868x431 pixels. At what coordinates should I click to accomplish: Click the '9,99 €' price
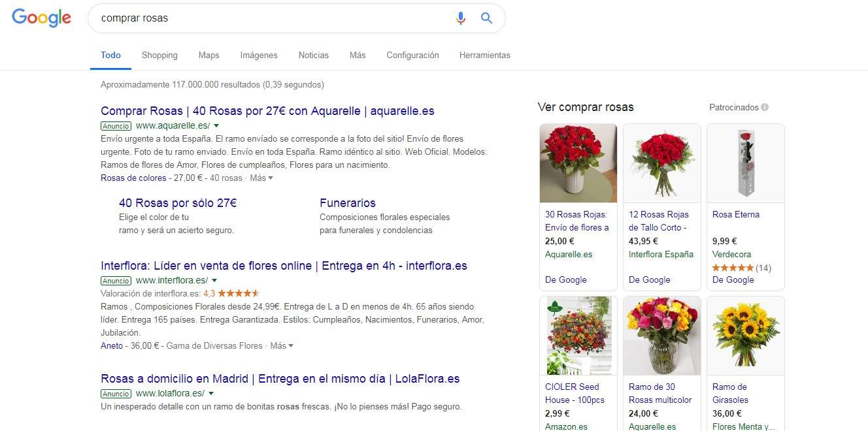(725, 241)
